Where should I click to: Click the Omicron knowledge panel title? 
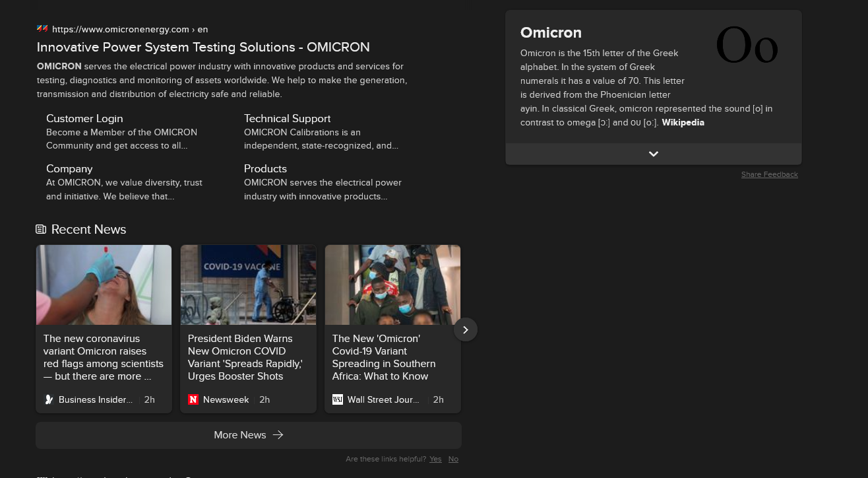coord(551,32)
